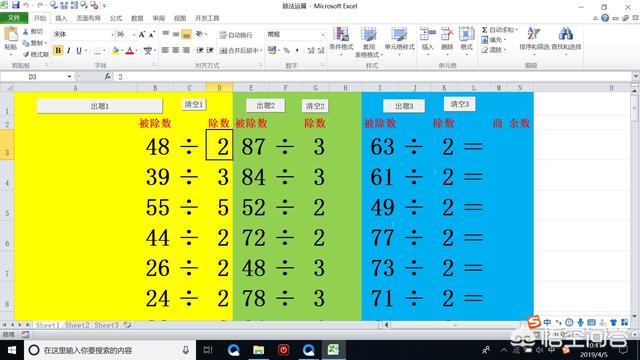Expand the formula bar with the chevron
This screenshot has width=640, height=360.
(636, 76)
